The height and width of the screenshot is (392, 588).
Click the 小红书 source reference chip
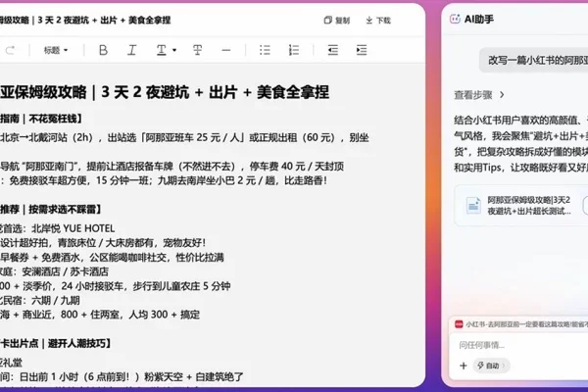click(521, 324)
